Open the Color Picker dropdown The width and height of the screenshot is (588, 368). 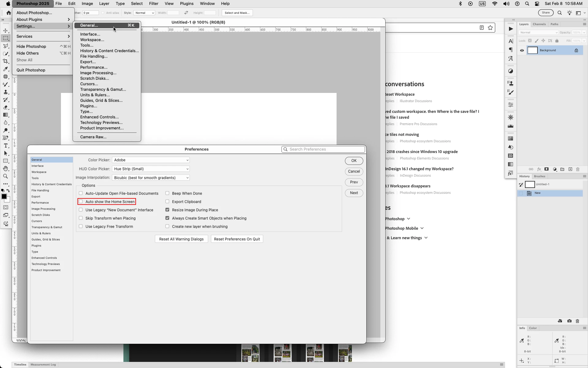coord(151,160)
